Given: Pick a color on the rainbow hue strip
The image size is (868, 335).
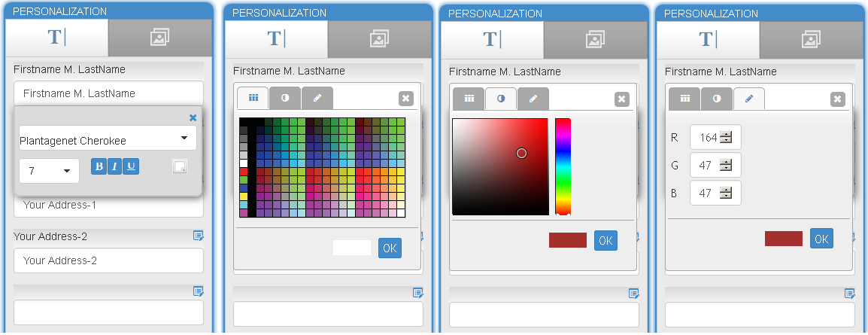Looking at the screenshot, I should [x=563, y=166].
